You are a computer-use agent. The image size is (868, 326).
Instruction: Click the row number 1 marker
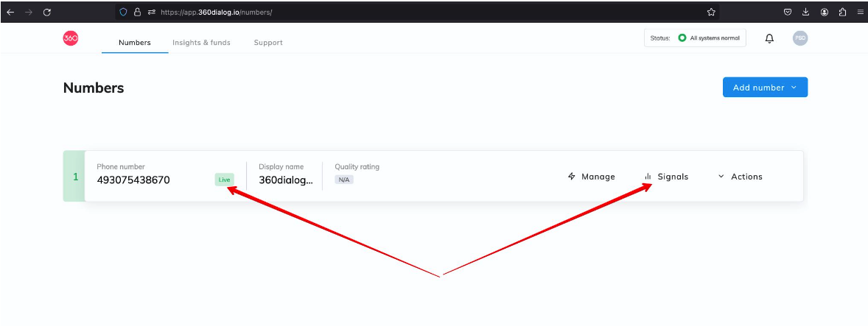point(76,177)
